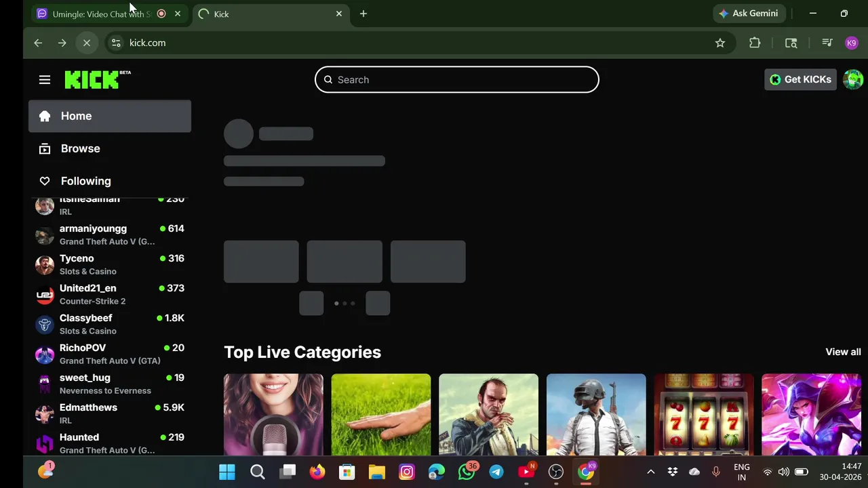Open a new browser tab

pos(363,14)
